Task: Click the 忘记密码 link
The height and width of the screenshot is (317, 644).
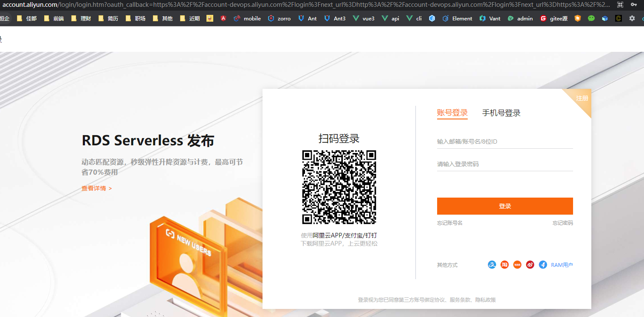Action: tap(563, 223)
